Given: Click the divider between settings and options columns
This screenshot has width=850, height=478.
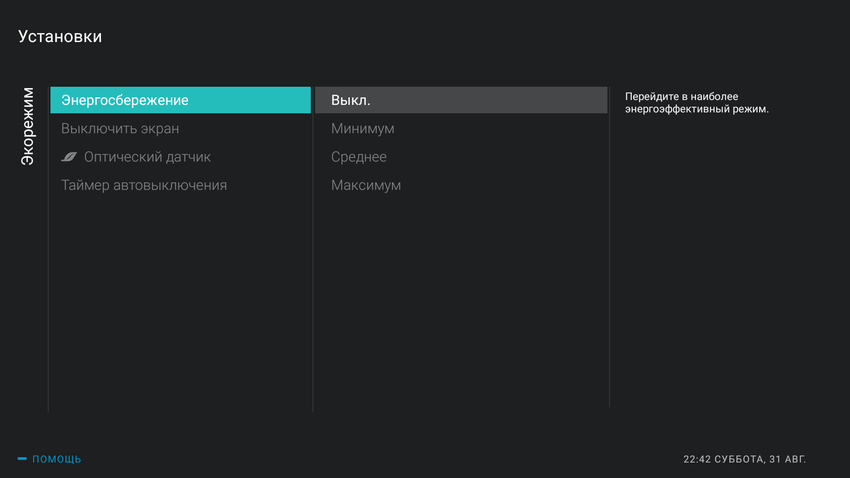Looking at the screenshot, I should click(313, 250).
